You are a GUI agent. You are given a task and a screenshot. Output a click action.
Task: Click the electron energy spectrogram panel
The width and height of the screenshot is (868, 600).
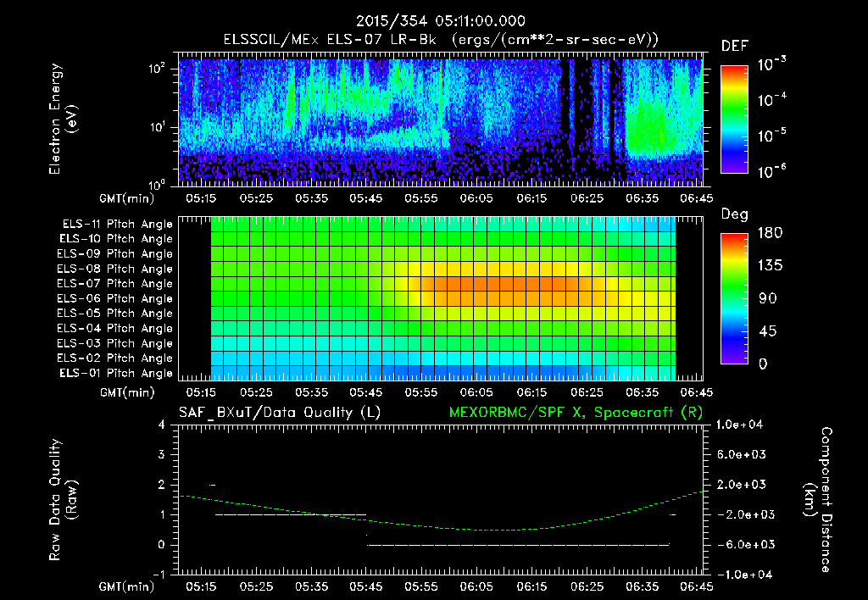tap(441, 119)
